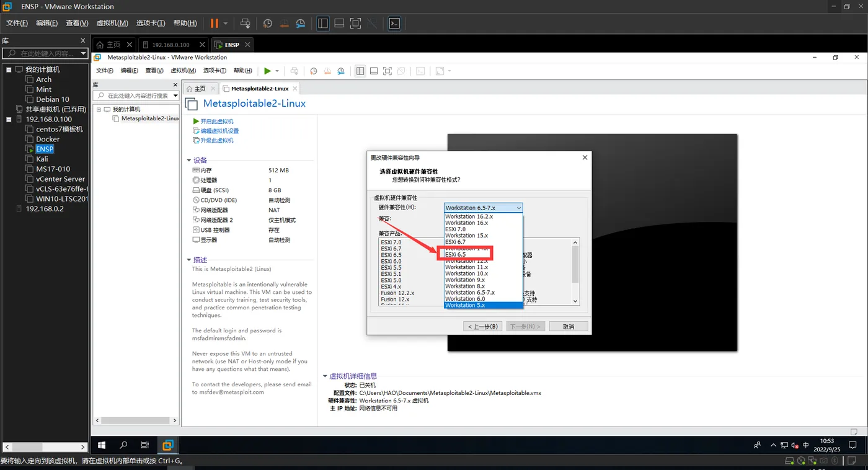Enter full screen from inner toolbar
The image size is (868, 470).
[x=387, y=71]
